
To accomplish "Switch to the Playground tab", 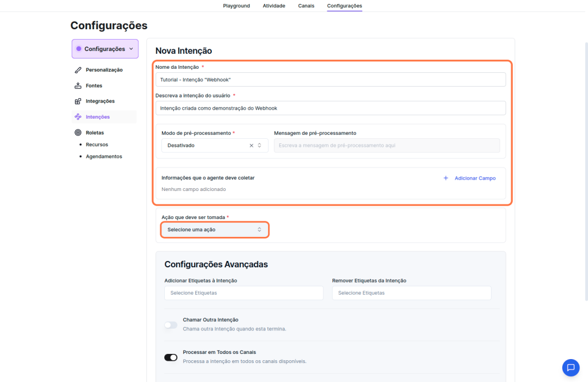I will (237, 6).
